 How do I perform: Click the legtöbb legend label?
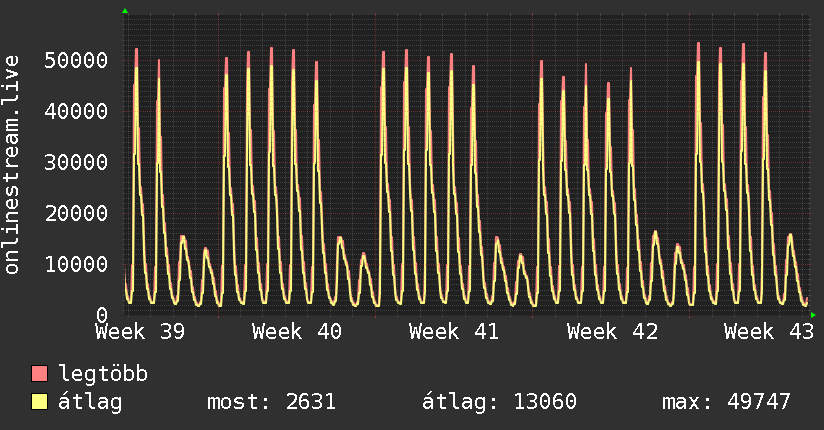click(x=103, y=374)
